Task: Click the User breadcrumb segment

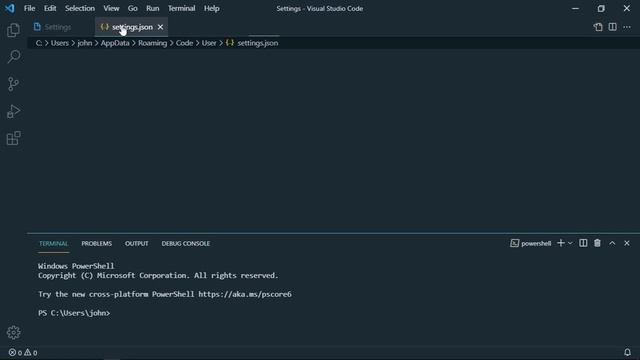Action: pyautogui.click(x=209, y=43)
